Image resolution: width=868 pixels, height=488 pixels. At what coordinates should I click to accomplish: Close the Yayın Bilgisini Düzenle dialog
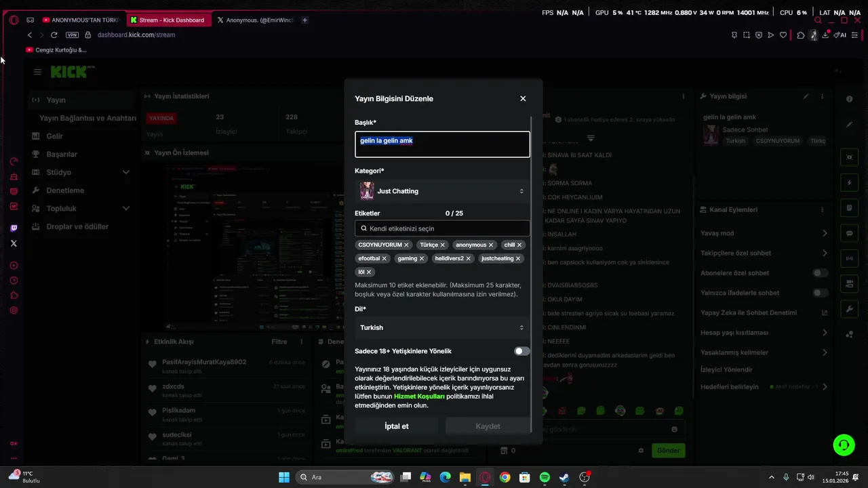click(x=523, y=98)
